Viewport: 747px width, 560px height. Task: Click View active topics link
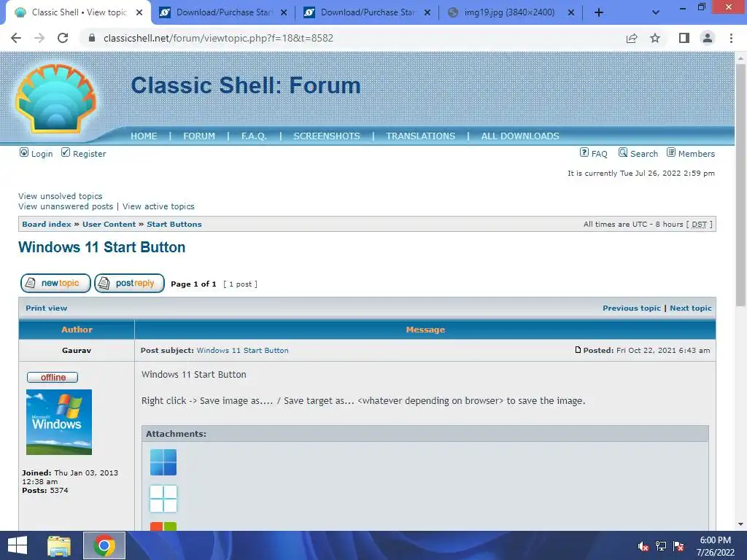click(158, 206)
